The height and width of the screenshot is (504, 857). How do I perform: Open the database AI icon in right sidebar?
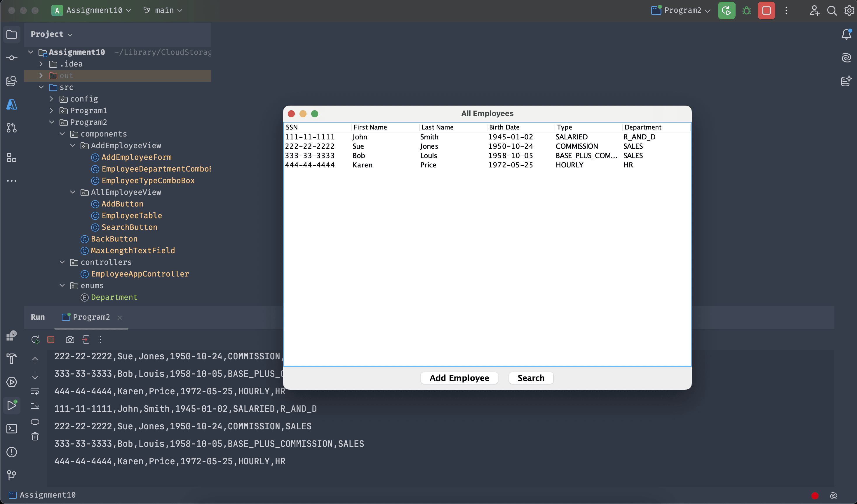[x=846, y=81]
